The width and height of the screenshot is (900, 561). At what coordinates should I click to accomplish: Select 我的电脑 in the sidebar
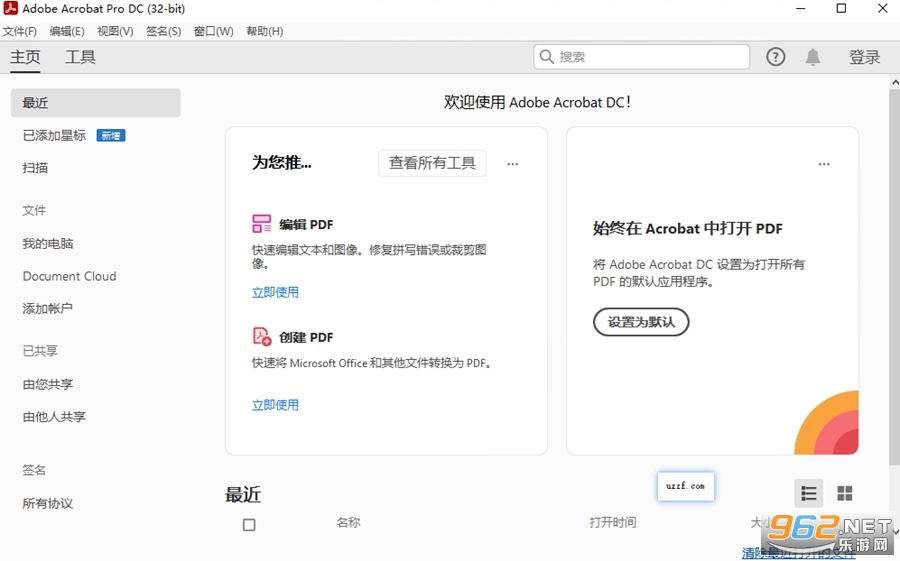click(x=48, y=243)
